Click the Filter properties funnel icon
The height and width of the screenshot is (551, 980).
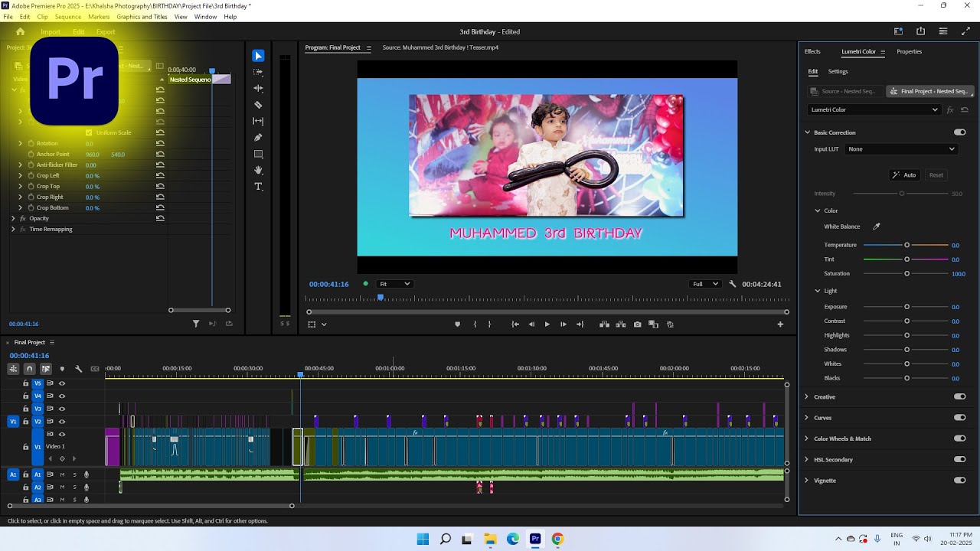pyautogui.click(x=196, y=324)
